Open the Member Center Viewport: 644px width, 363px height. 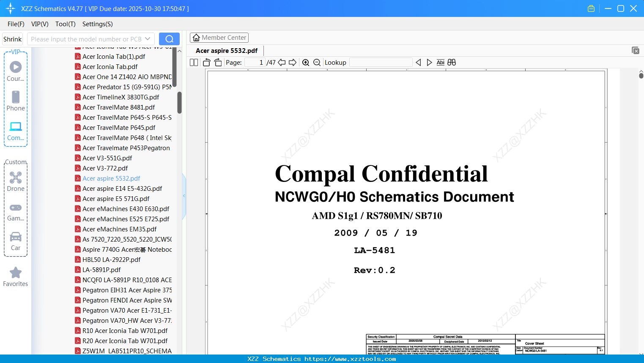(219, 38)
